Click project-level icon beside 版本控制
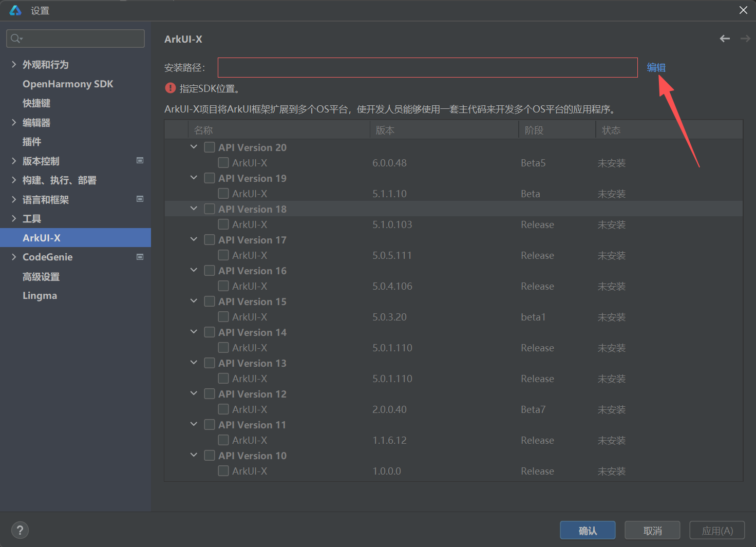The width and height of the screenshot is (756, 547). click(140, 160)
